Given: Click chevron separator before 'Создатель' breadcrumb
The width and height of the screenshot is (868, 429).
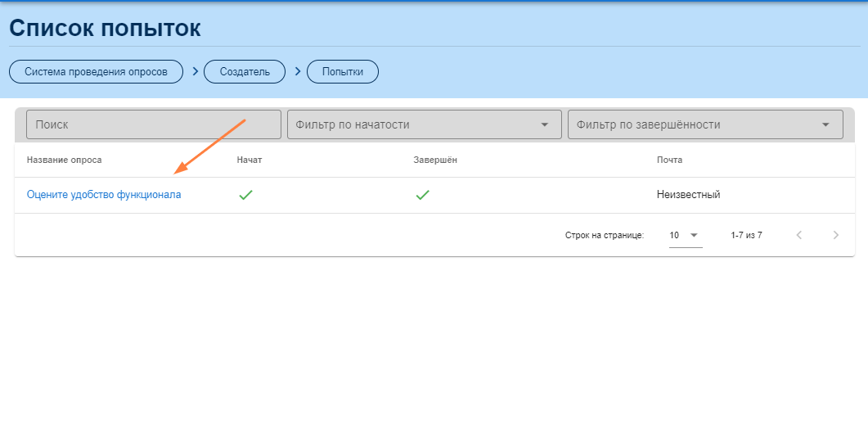Looking at the screenshot, I should (x=195, y=72).
